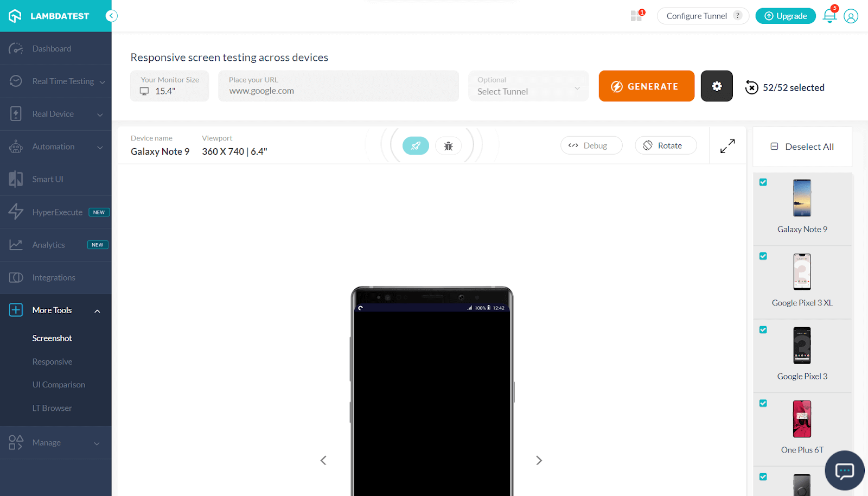Open Smart UI from the sidebar

coord(48,179)
